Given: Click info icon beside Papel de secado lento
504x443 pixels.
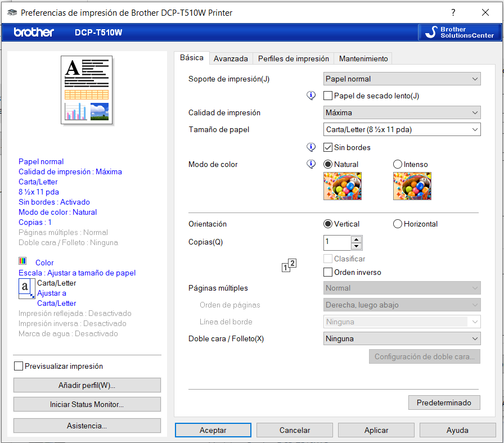Looking at the screenshot, I should pyautogui.click(x=311, y=96).
